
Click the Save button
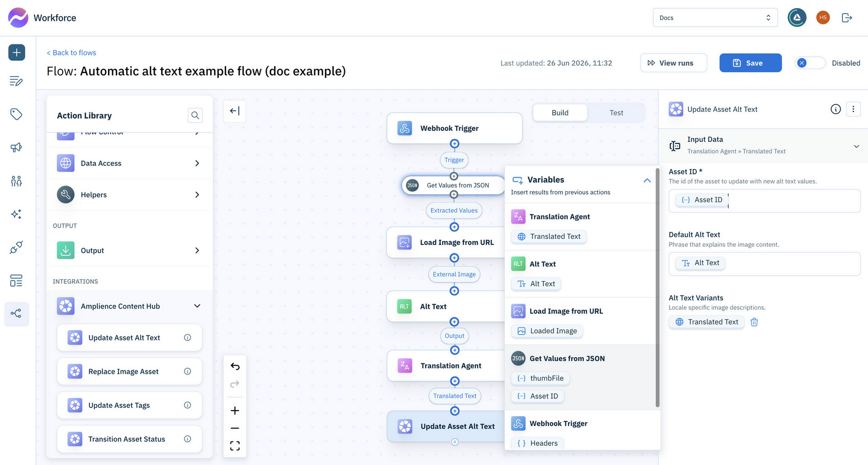pyautogui.click(x=750, y=63)
